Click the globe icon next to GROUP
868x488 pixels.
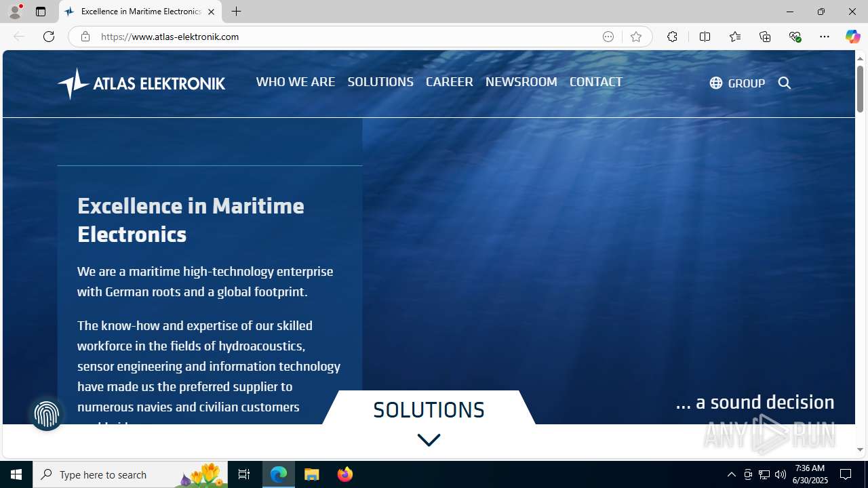[715, 83]
